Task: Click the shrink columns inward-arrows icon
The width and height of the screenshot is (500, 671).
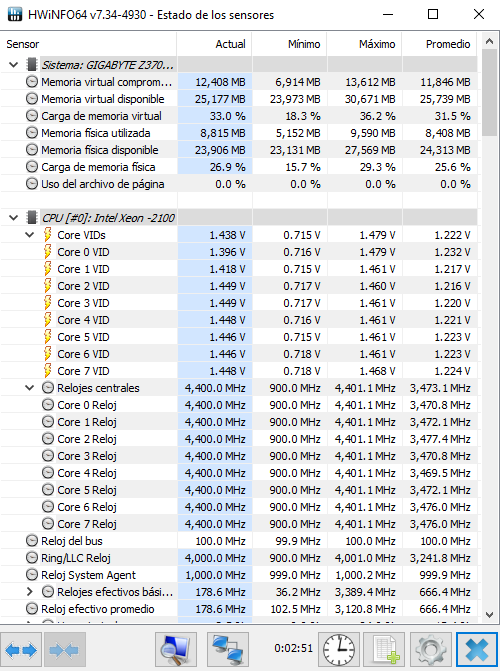Action: (x=64, y=650)
